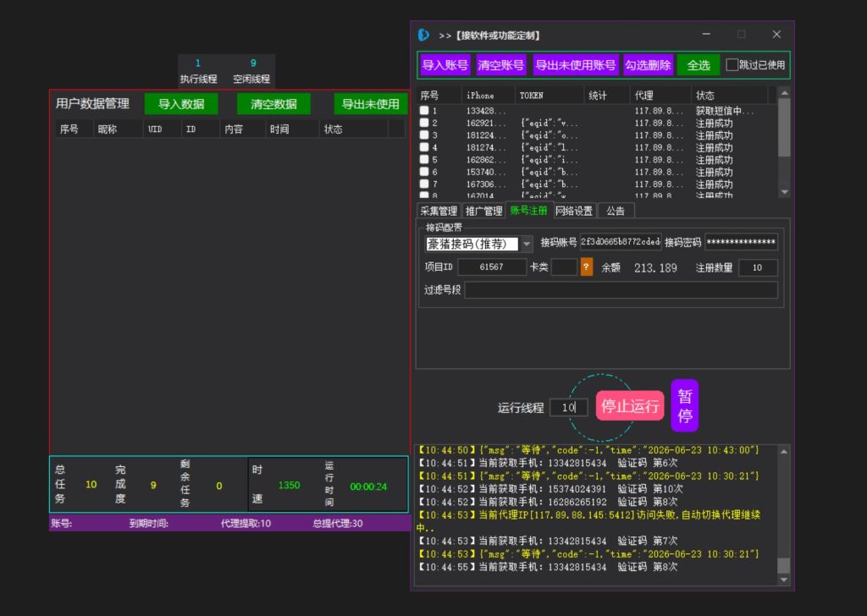Click the 总提代理:30 status bar entry

pyautogui.click(x=337, y=523)
